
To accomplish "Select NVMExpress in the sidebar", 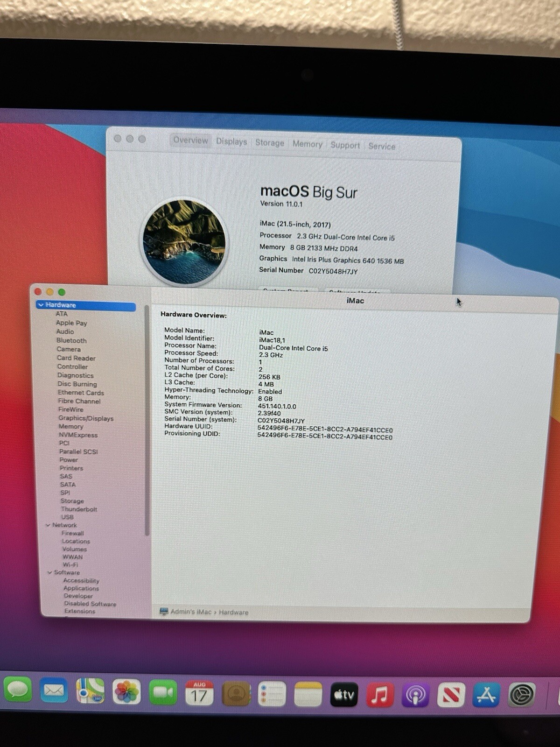I will pyautogui.click(x=78, y=435).
